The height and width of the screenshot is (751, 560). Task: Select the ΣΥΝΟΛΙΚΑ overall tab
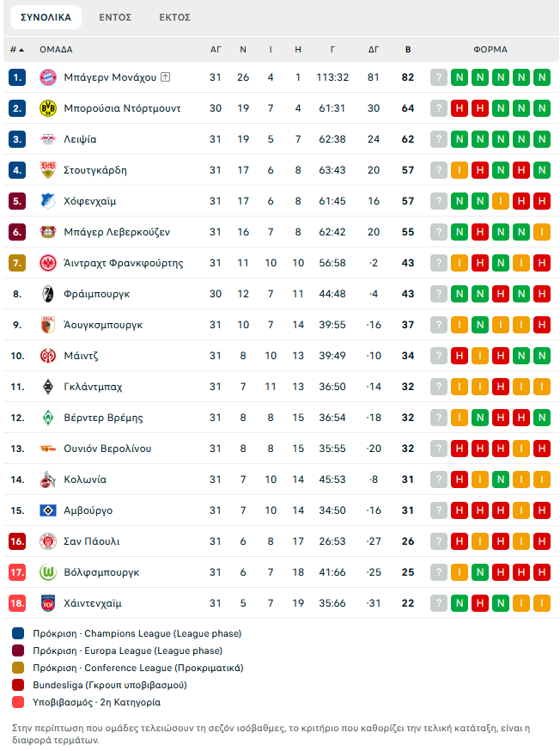tap(46, 17)
